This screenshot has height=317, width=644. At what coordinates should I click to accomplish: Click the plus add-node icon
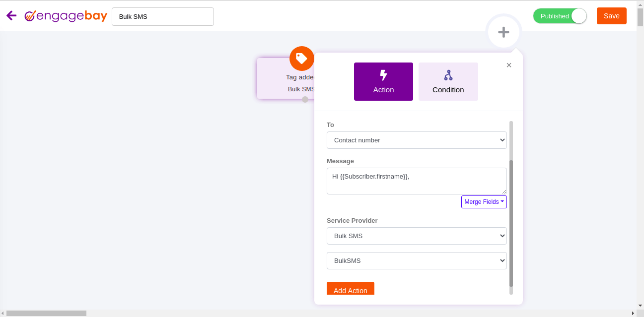pos(503,32)
